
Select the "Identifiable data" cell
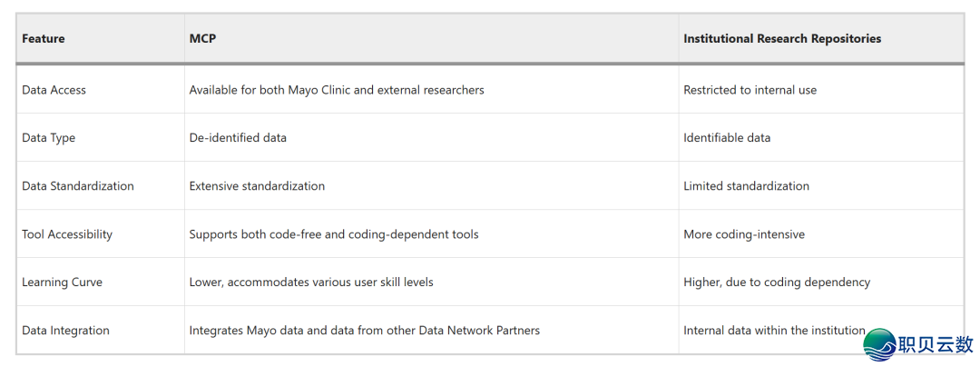727,138
